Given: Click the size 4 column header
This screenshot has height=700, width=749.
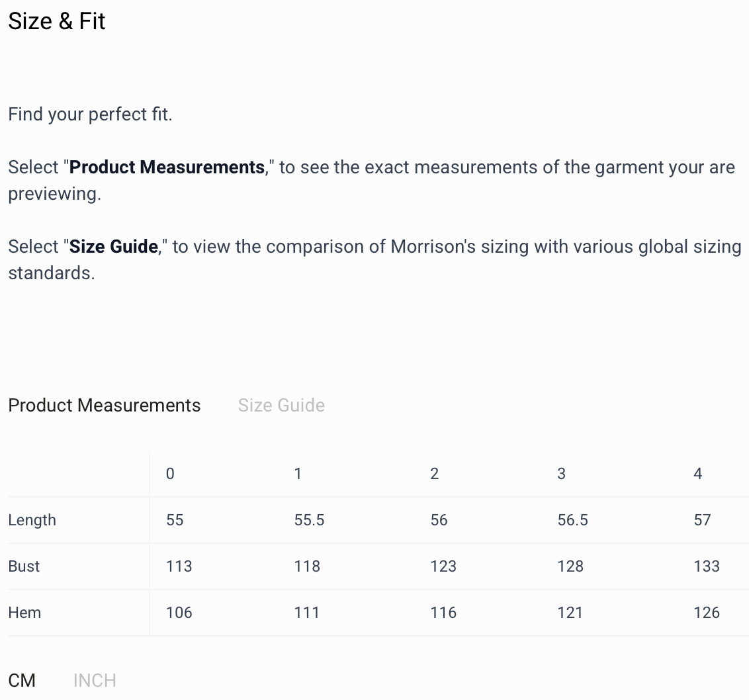Looking at the screenshot, I should click(697, 474).
